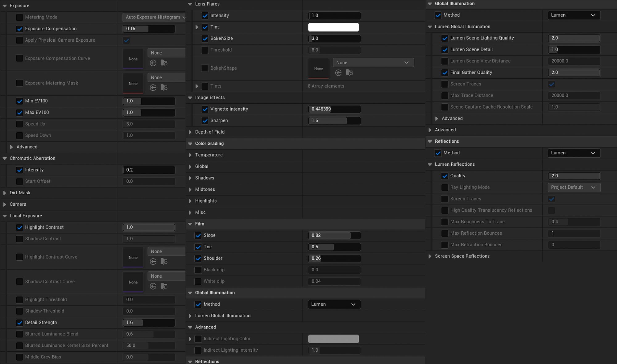Click use-selected-asset arrow for Exposure Metering Mask
The height and width of the screenshot is (364, 617).
click(153, 88)
